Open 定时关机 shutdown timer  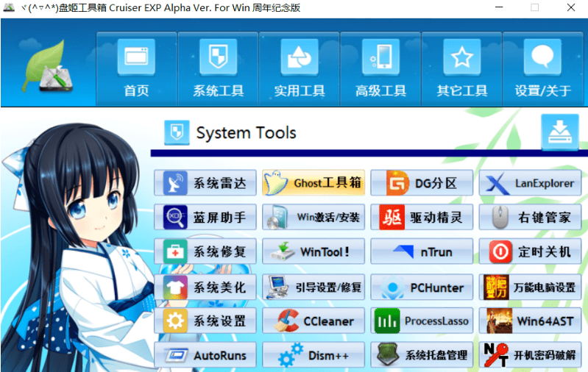pos(530,252)
